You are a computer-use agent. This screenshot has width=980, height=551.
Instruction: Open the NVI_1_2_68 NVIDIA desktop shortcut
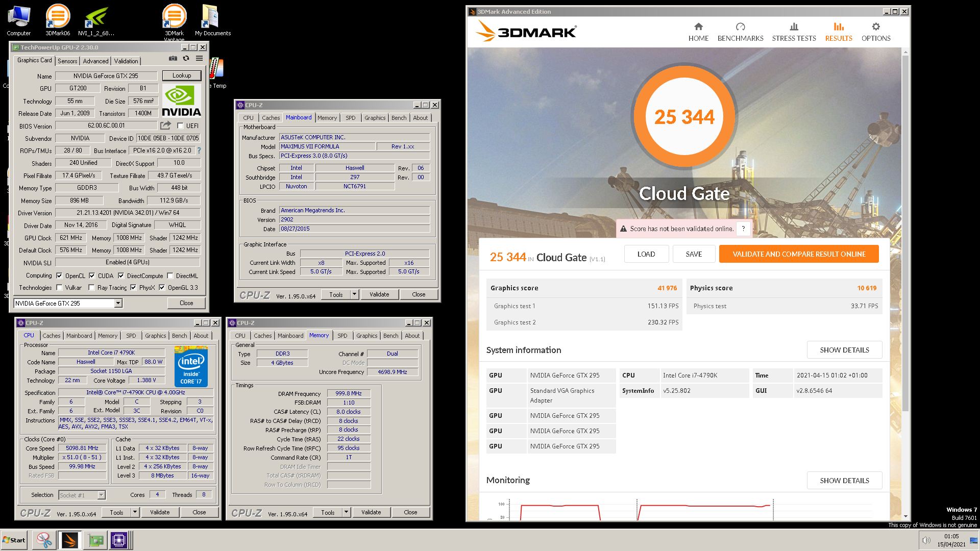96,20
